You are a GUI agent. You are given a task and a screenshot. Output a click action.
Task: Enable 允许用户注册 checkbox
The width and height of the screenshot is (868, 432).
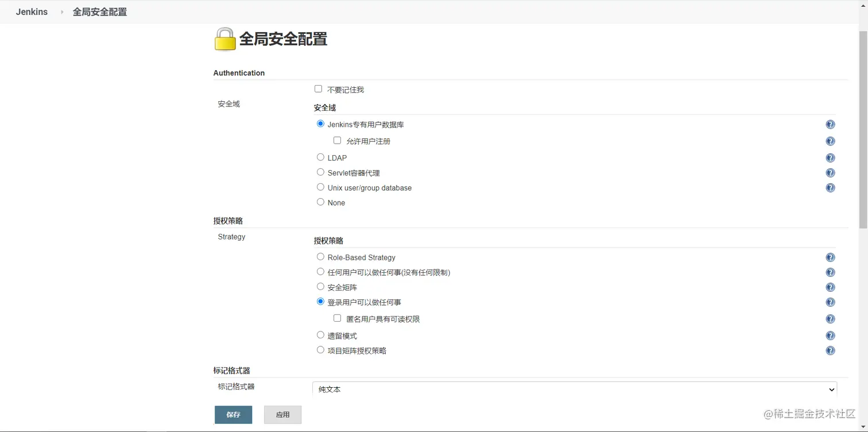337,141
